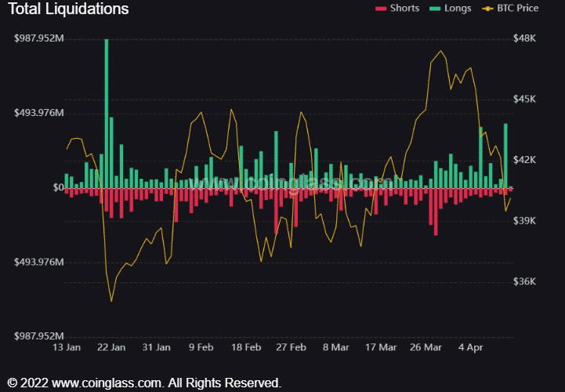Viewport: 565px width, 392px height.
Task: Toggle the Longs series in the legend
Action: [x=450, y=9]
